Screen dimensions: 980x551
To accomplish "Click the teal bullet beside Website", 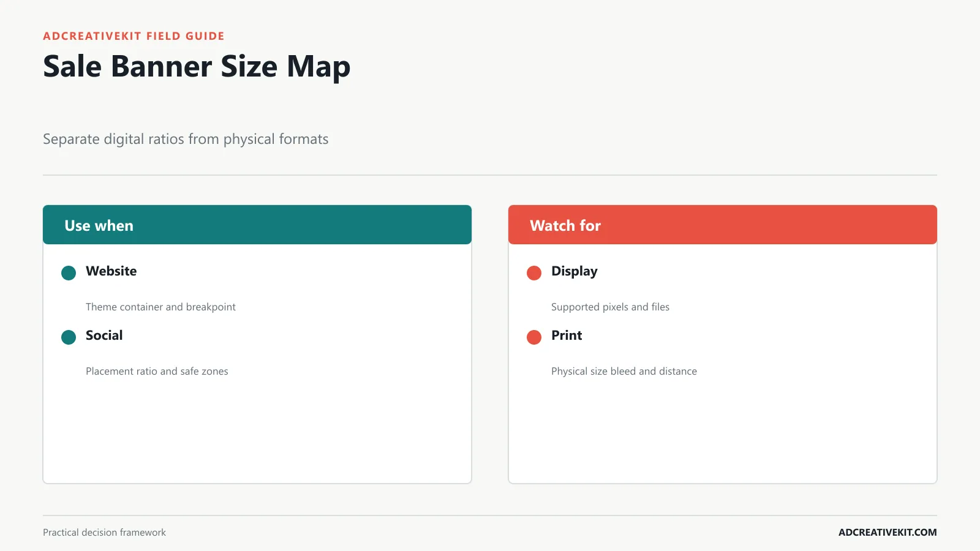I will click(69, 273).
